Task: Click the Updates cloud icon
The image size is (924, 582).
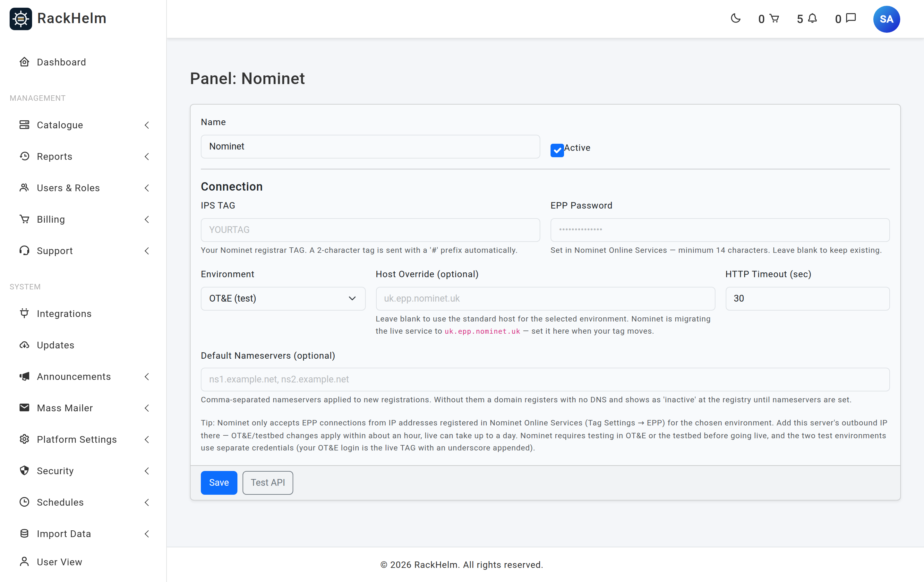Action: point(24,345)
